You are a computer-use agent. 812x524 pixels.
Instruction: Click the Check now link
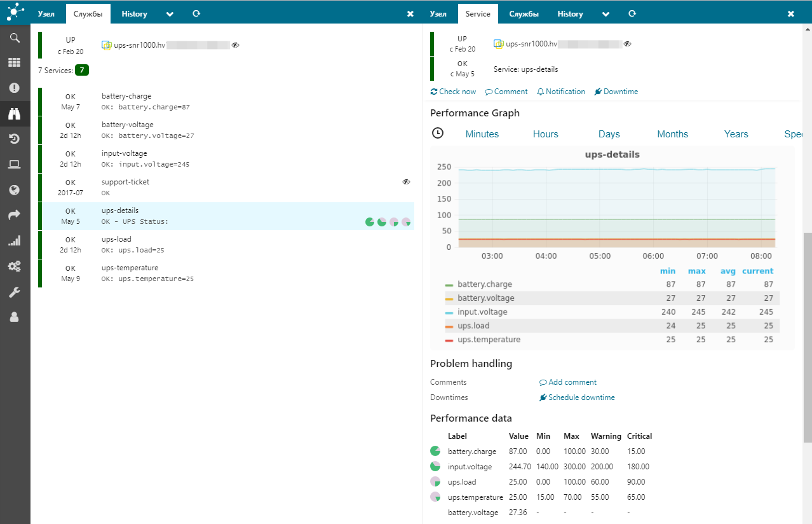coord(453,92)
